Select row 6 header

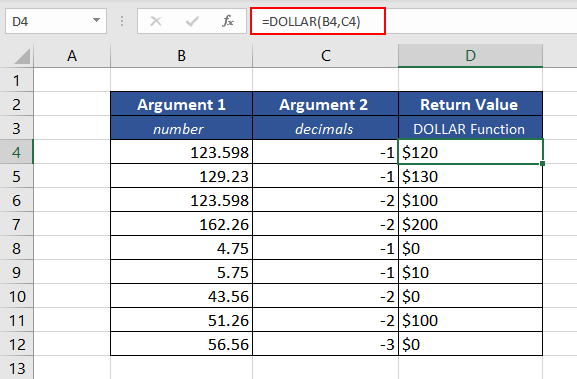pos(17,200)
